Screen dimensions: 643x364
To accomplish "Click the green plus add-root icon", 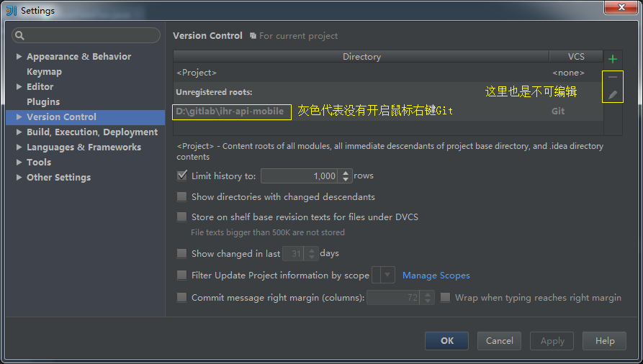I will pyautogui.click(x=613, y=59).
